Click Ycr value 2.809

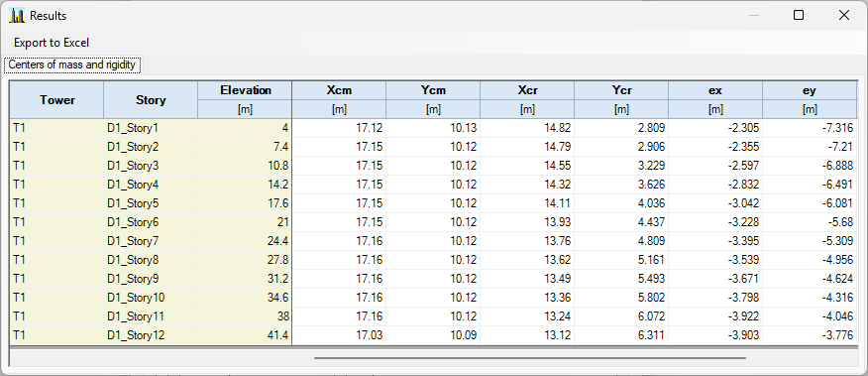[x=621, y=128]
